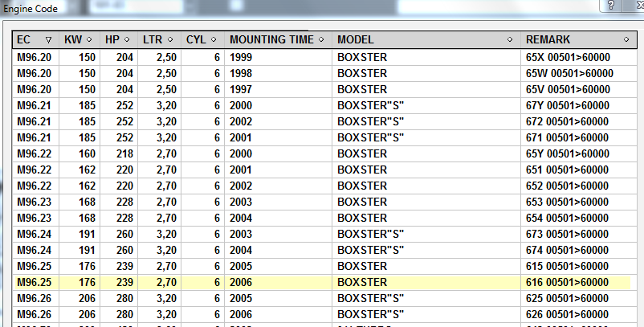Click BOXSTER in the highlighted 2006 row
The image size is (644, 327).
tap(362, 282)
